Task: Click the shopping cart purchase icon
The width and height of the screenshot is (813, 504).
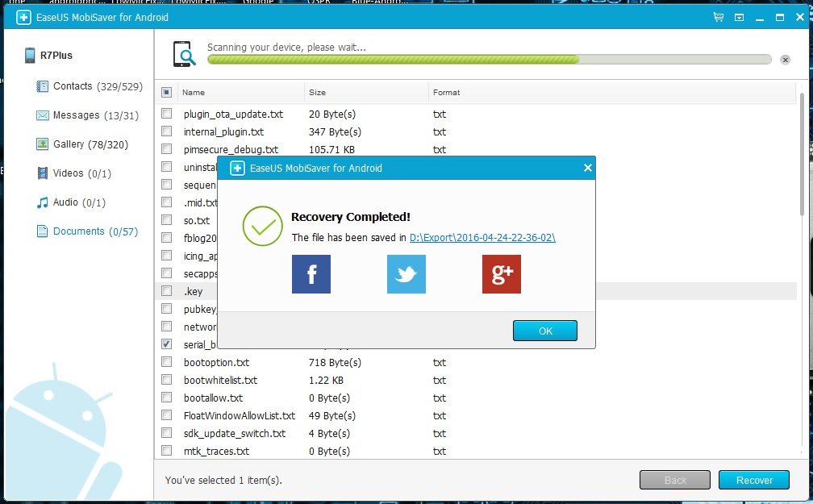Action: pos(718,17)
